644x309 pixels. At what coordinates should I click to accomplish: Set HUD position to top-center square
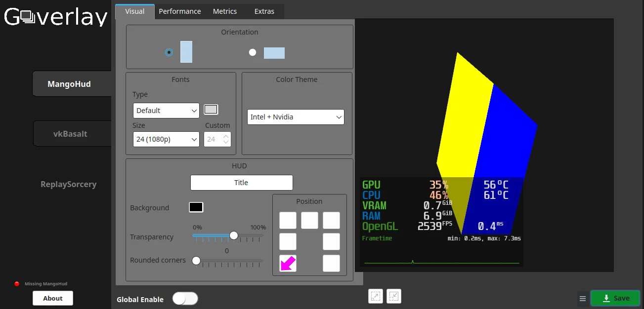[x=309, y=221]
